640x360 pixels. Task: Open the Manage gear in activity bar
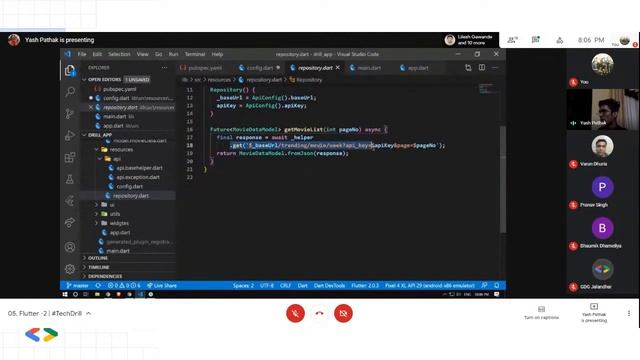click(x=70, y=269)
